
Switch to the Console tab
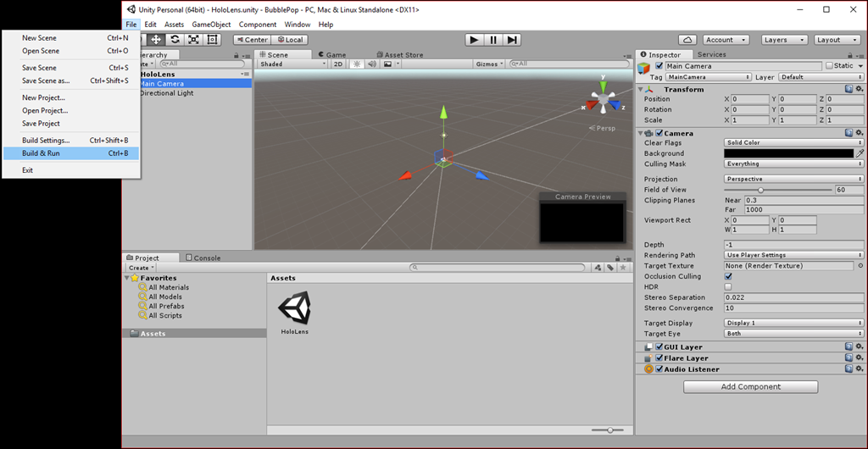pyautogui.click(x=203, y=258)
